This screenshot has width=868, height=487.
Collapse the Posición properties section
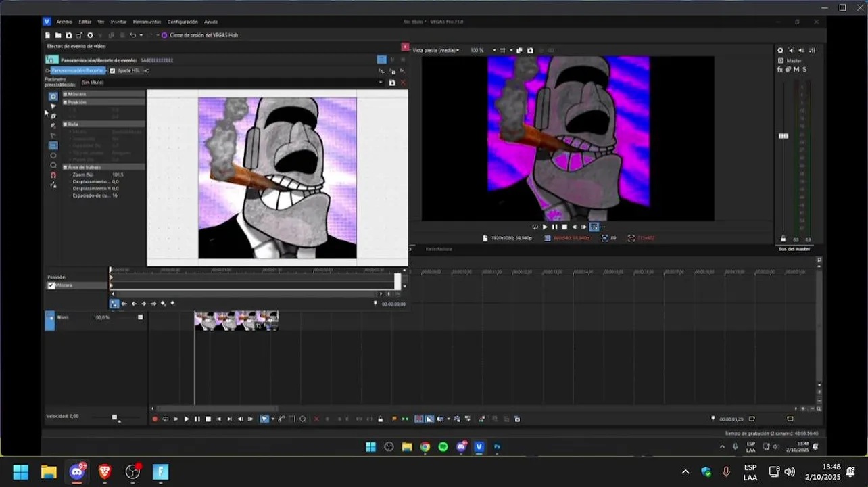point(66,102)
